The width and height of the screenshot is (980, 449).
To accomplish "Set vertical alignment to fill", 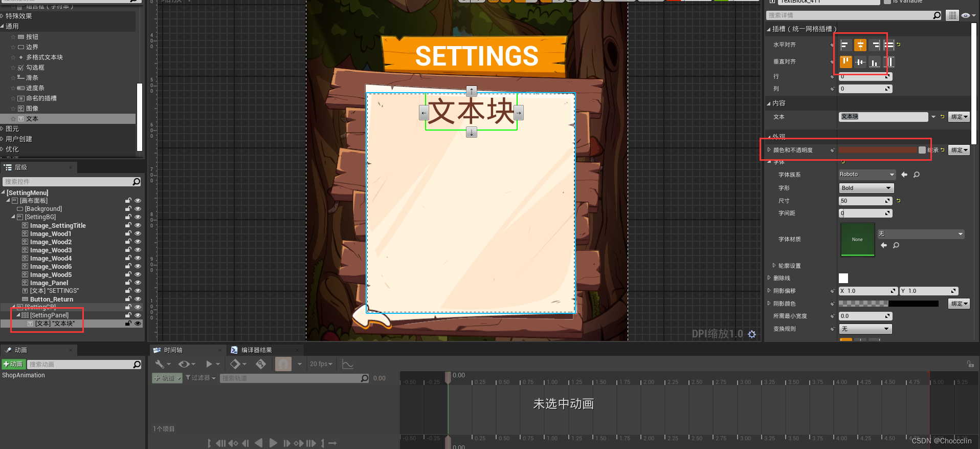I will point(889,62).
